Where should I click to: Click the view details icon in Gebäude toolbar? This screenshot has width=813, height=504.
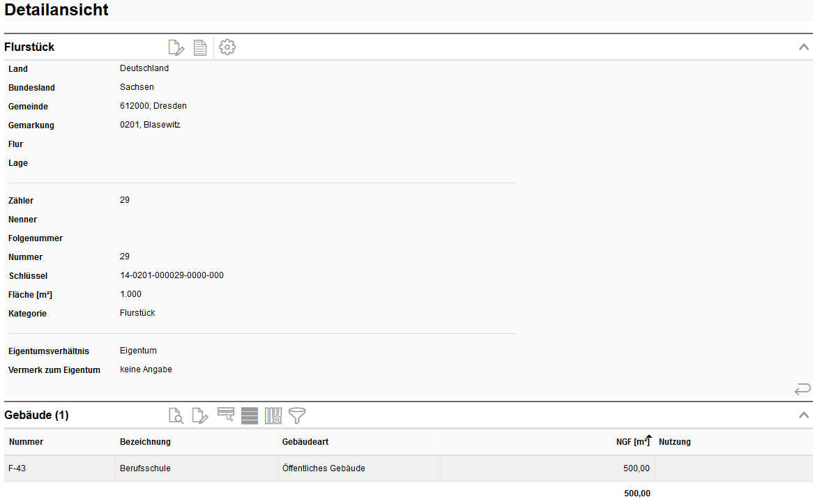[176, 416]
